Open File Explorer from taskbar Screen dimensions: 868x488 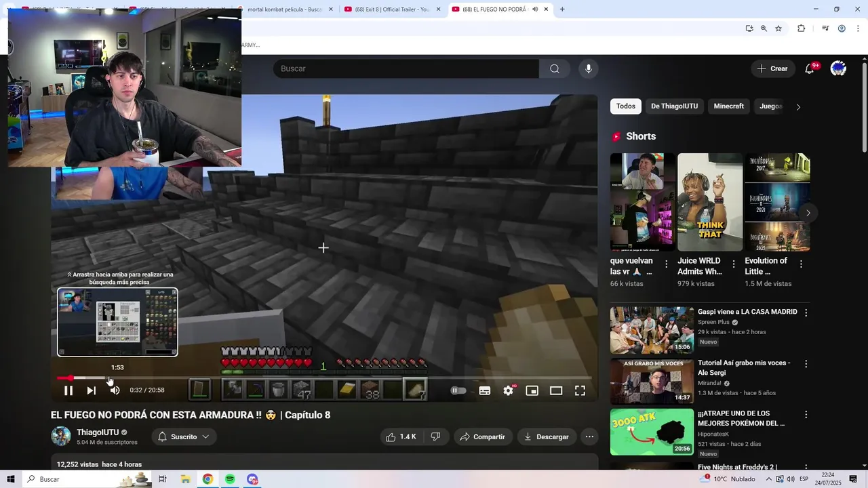tap(185, 479)
